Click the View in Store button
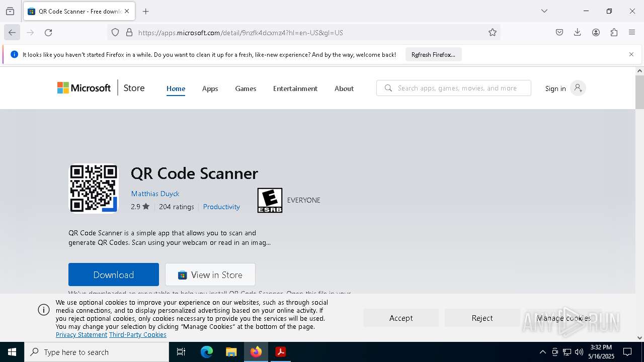Image resolution: width=644 pixels, height=362 pixels. 210,275
